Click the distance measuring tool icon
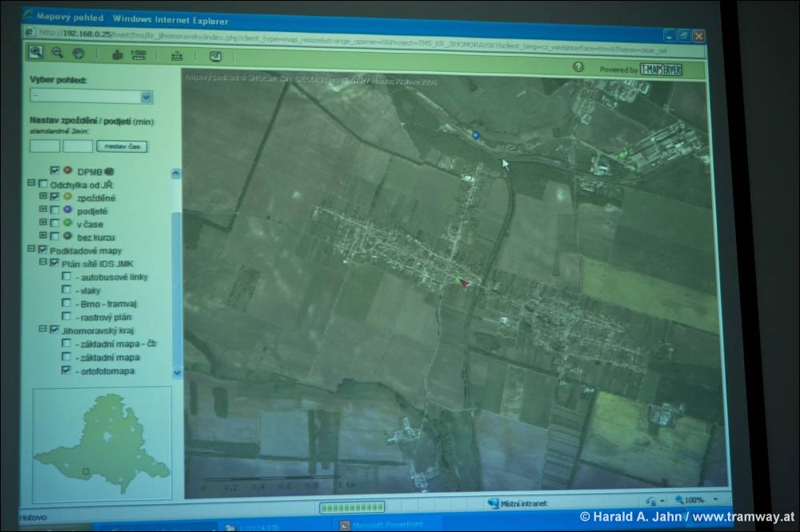Image resolution: width=800 pixels, height=532 pixels. 176,56
